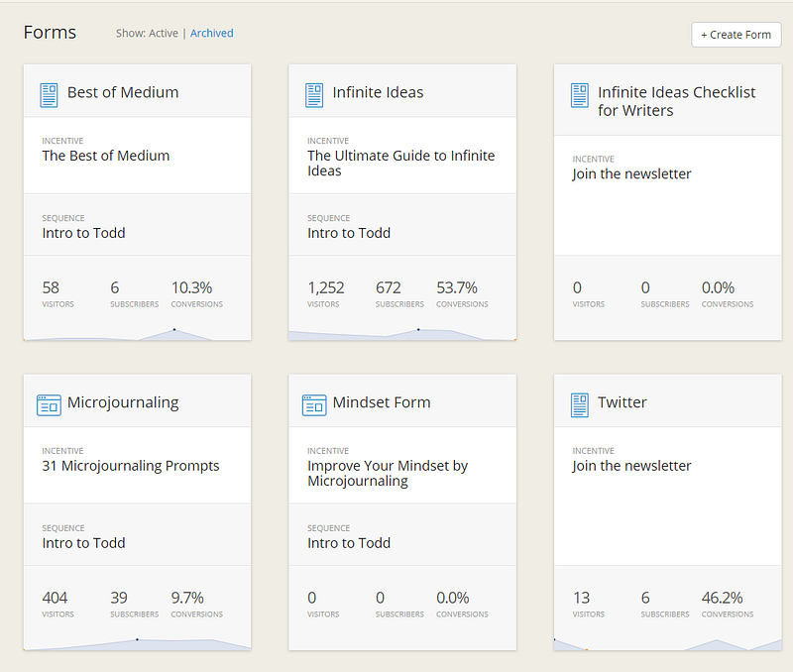This screenshot has height=672, width=793.
Task: Click the Infinite Ideas Checklist form icon
Action: coord(580,95)
